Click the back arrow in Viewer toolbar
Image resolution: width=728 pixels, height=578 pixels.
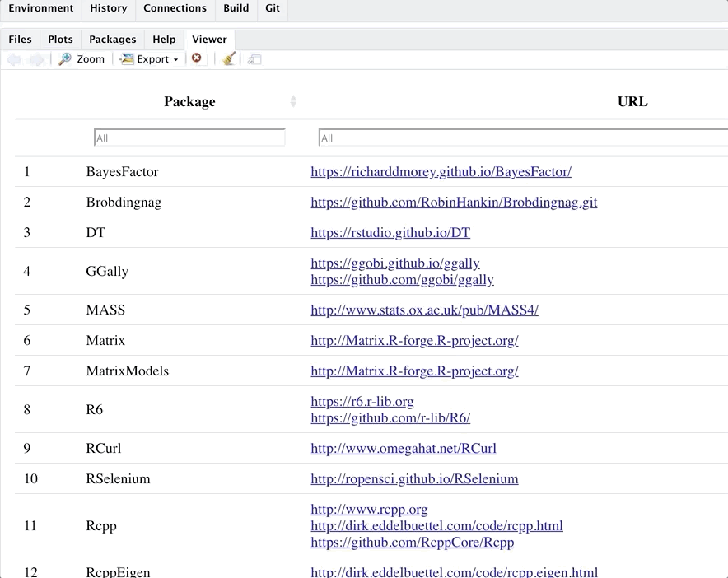click(14, 59)
